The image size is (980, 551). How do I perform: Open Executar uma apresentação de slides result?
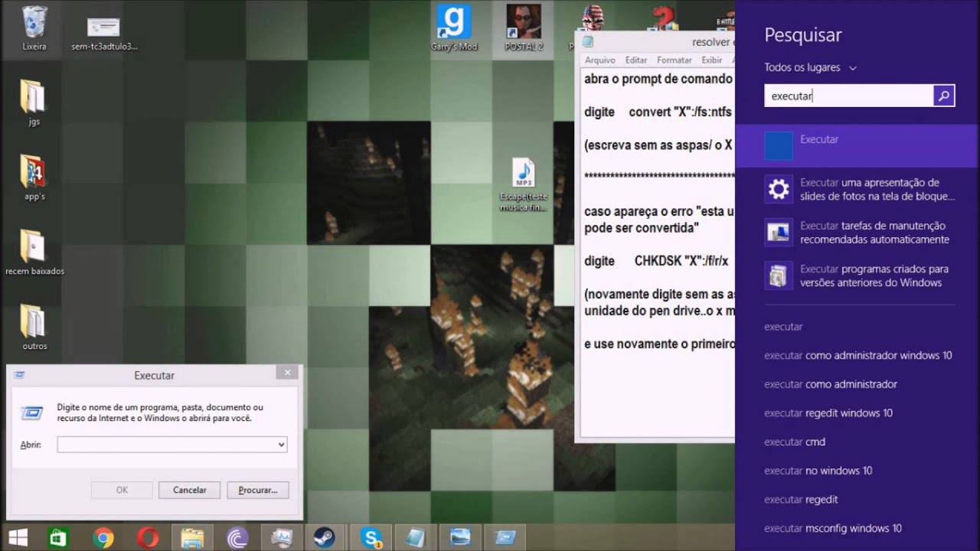[857, 189]
